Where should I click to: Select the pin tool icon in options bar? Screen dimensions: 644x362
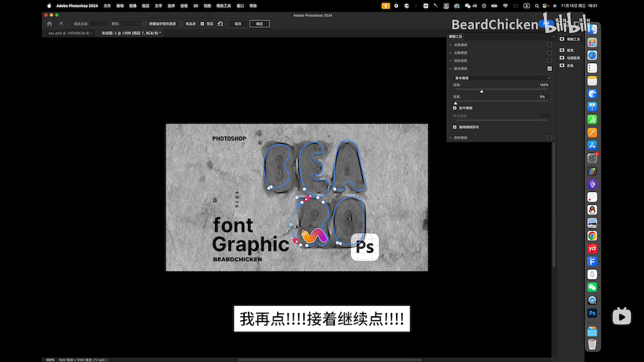(61, 24)
